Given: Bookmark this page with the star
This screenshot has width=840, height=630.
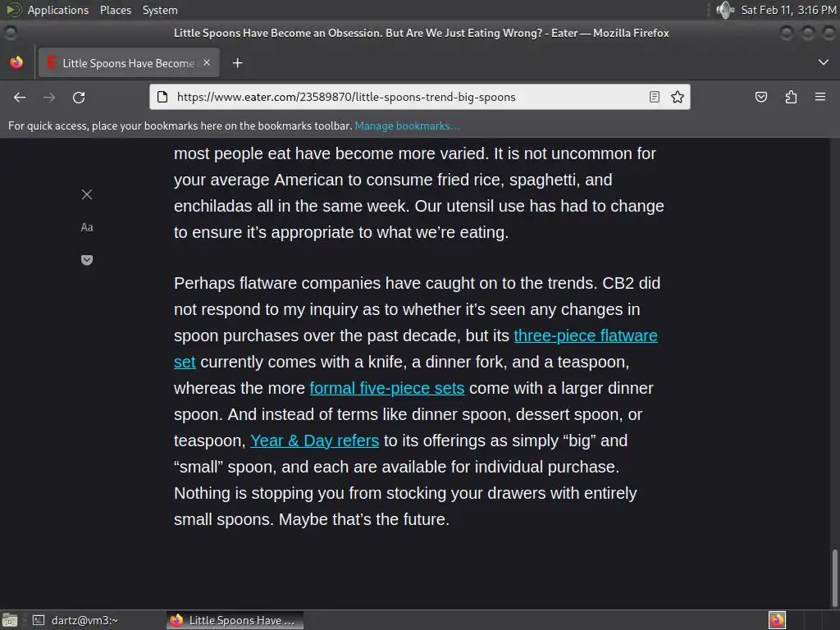Looking at the screenshot, I should point(677,97).
